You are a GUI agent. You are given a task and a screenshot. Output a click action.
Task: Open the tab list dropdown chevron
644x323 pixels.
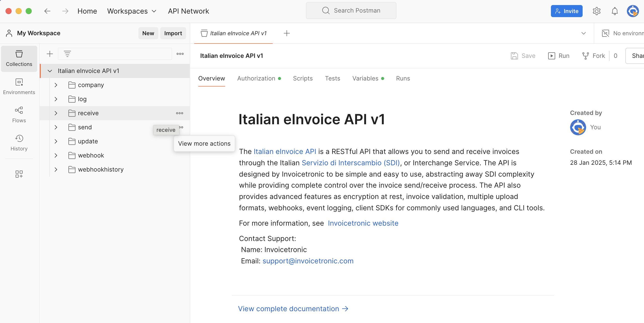(584, 33)
